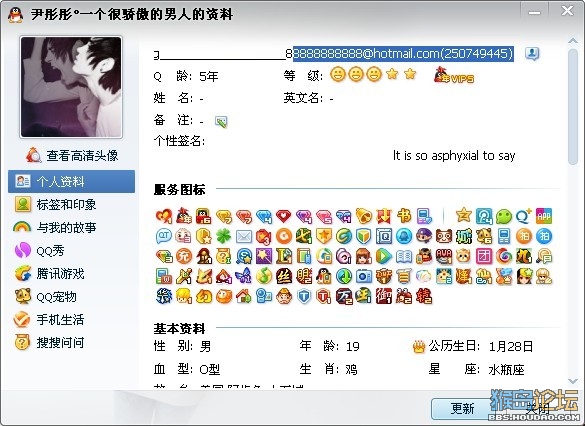
Task: Click the constellation value 水瓶座
Action: (506, 370)
